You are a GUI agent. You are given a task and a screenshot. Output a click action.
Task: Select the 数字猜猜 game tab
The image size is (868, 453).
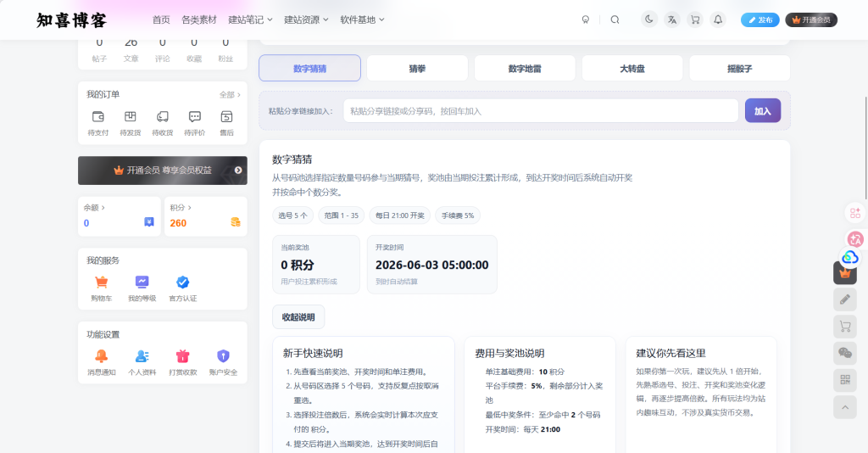[x=310, y=68]
